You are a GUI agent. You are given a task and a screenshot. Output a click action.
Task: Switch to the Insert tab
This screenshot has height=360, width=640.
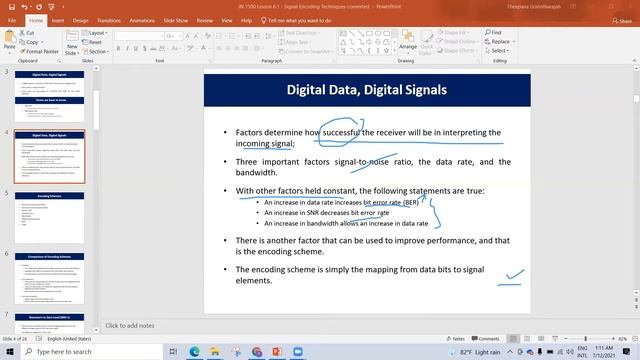tap(58, 20)
